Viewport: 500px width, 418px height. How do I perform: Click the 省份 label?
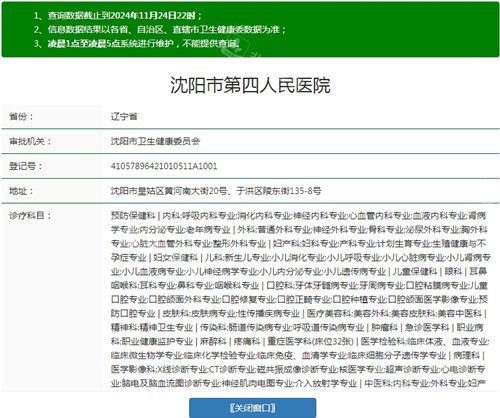(21, 117)
